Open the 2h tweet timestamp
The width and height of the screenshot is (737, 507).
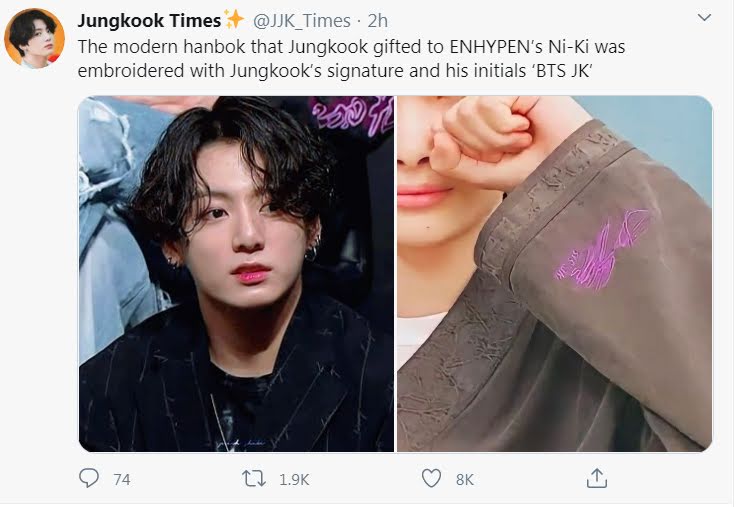point(377,21)
